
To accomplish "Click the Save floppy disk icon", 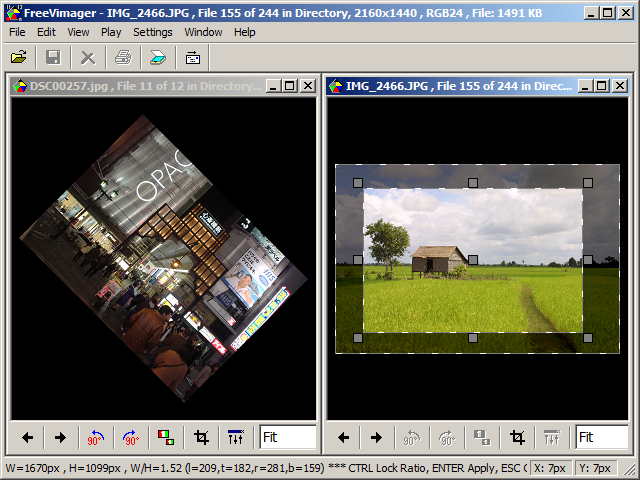I will pyautogui.click(x=53, y=58).
